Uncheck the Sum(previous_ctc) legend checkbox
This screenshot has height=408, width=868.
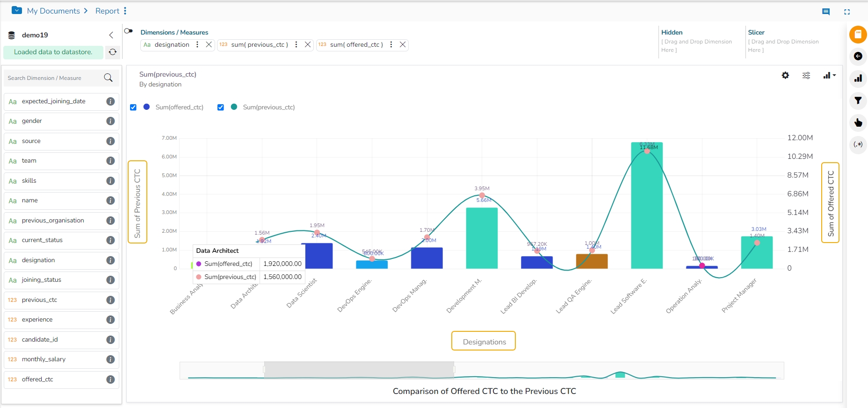(221, 107)
